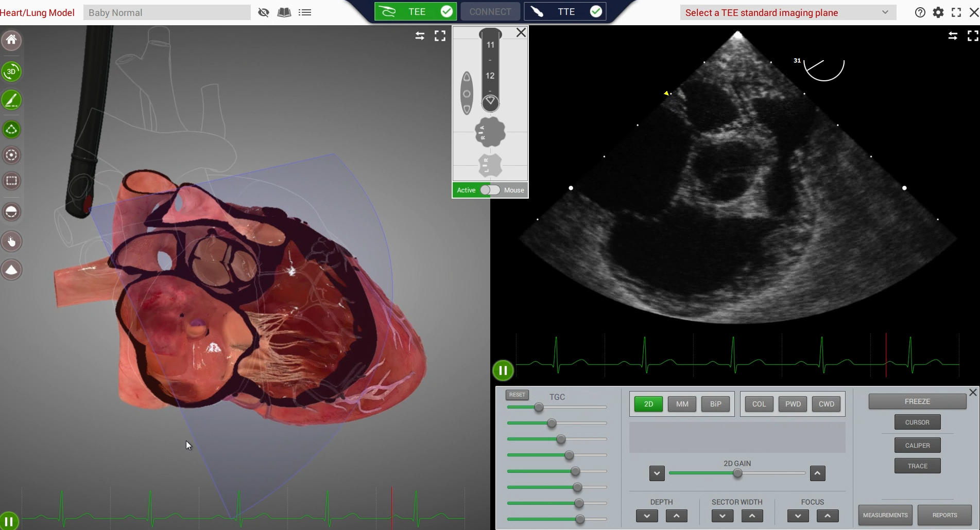
Task: Click the 2D GAIN slider handle
Action: (737, 473)
